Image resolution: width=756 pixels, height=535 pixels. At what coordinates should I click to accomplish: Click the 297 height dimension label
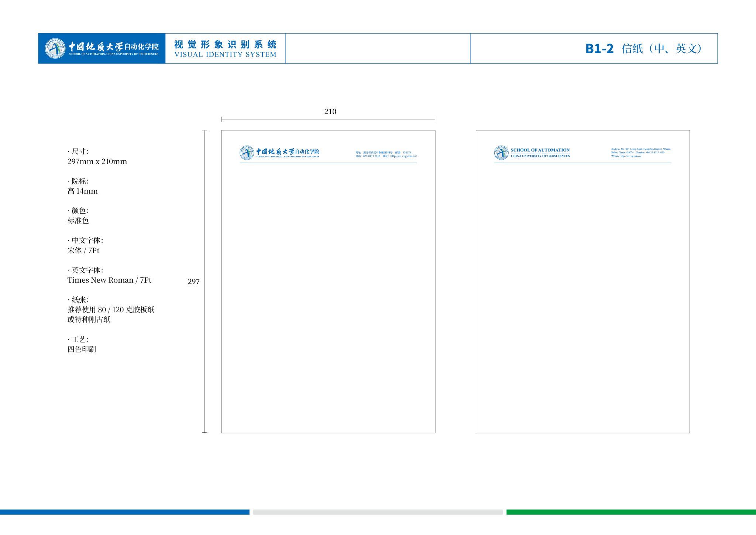click(193, 282)
